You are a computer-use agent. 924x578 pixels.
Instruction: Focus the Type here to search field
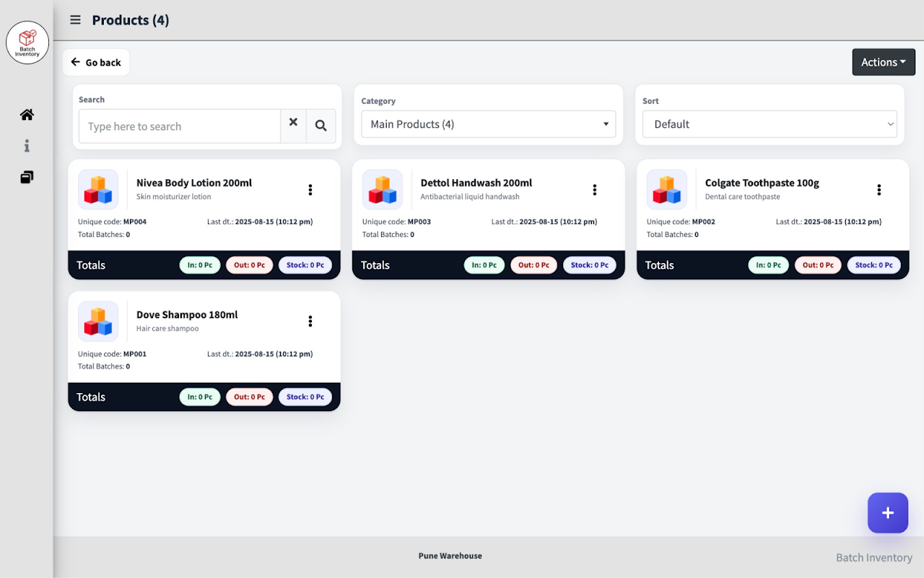tap(180, 126)
